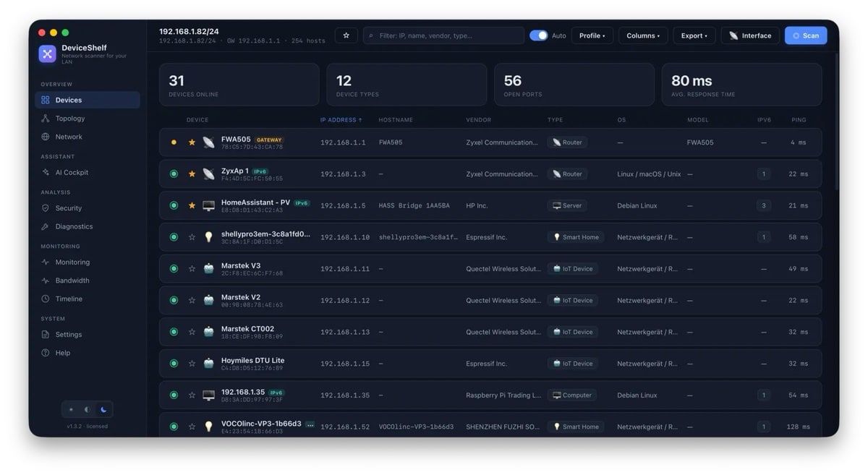The image size is (868, 475).
Task: Open the Network section
Action: click(x=87, y=137)
